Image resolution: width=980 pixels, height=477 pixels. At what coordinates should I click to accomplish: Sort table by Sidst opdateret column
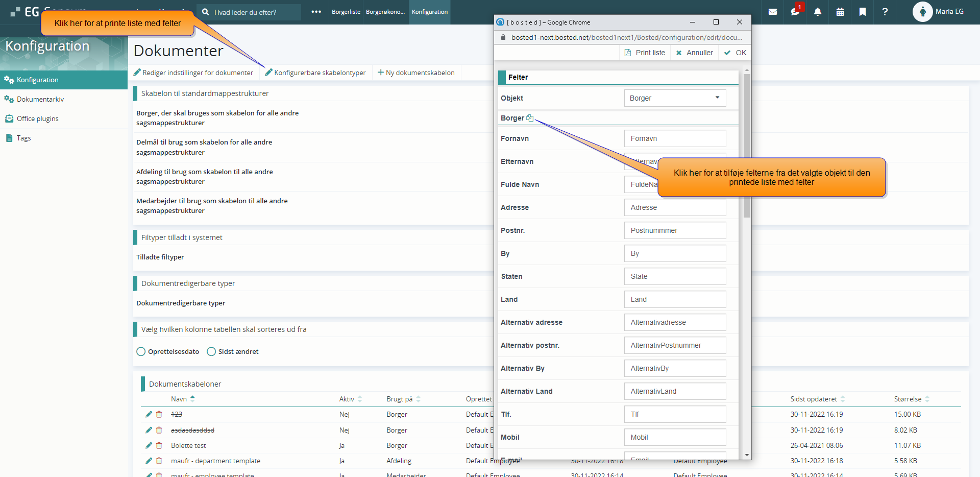(818, 399)
